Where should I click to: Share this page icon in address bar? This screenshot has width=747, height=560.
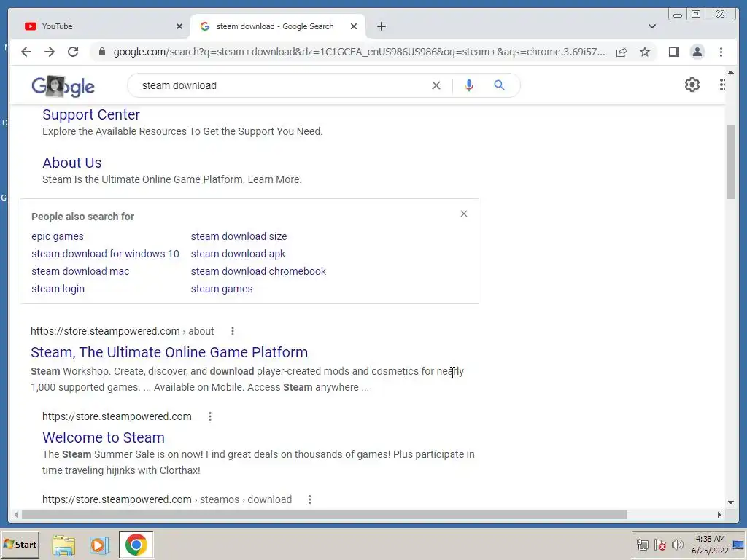click(x=622, y=52)
